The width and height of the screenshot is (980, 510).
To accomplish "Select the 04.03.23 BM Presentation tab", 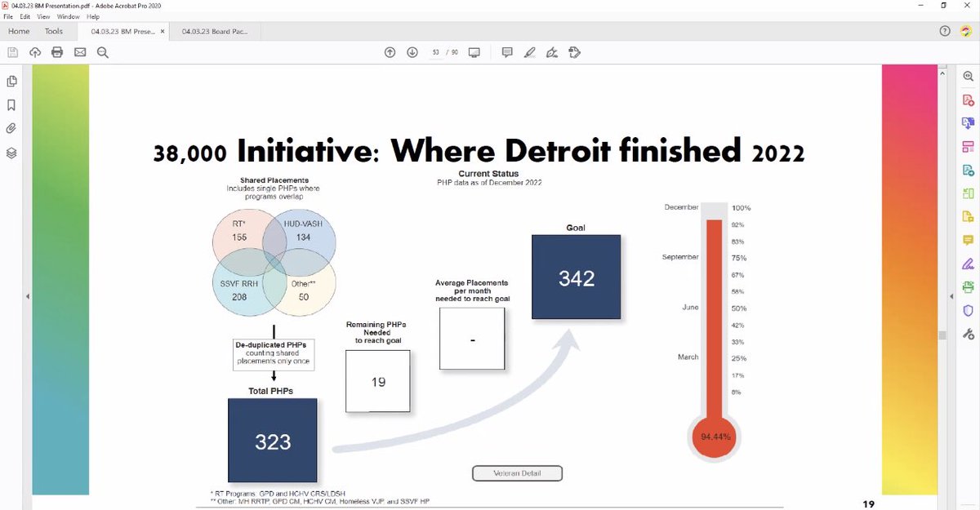I will point(122,31).
